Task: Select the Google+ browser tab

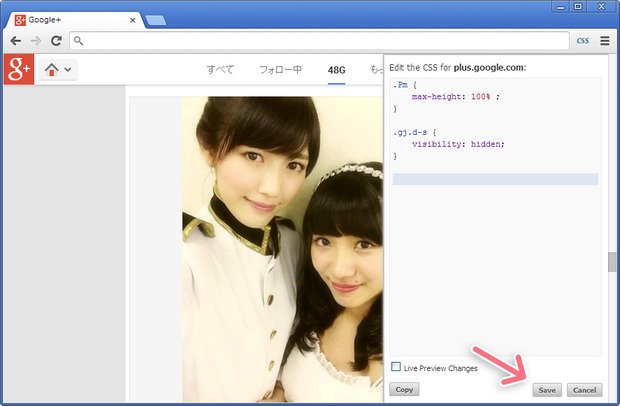Action: click(x=73, y=20)
